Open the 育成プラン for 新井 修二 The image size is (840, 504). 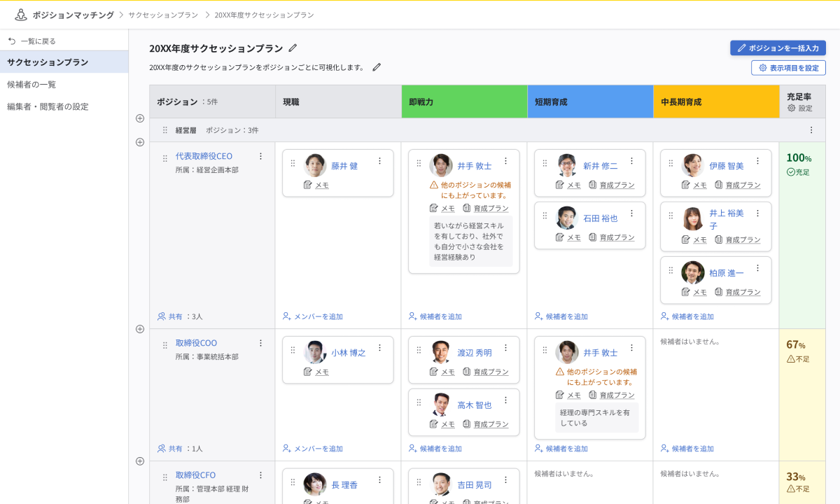612,185
